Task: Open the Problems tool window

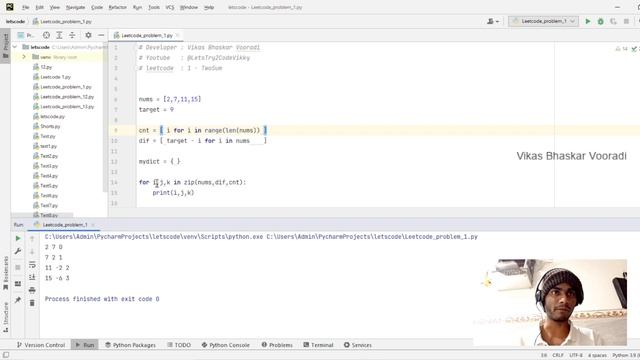Action: [x=277, y=345]
